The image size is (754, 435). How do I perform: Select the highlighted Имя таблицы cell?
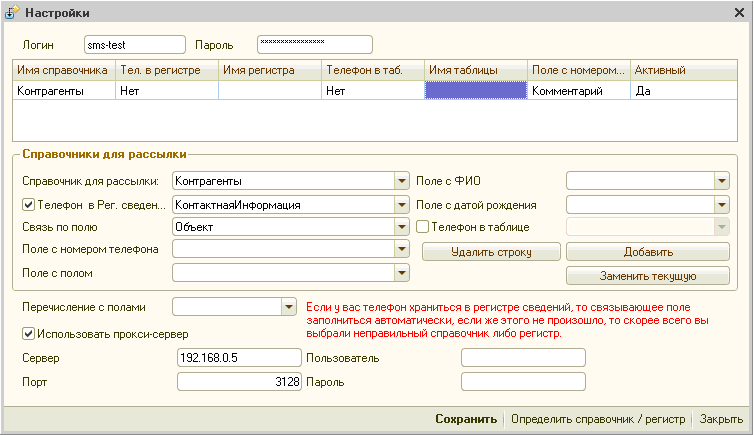pos(476,90)
